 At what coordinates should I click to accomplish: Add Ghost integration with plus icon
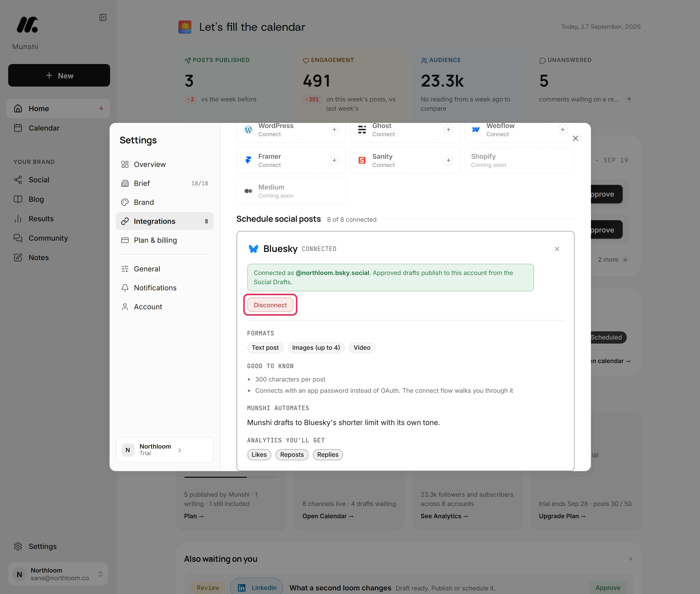[449, 130]
